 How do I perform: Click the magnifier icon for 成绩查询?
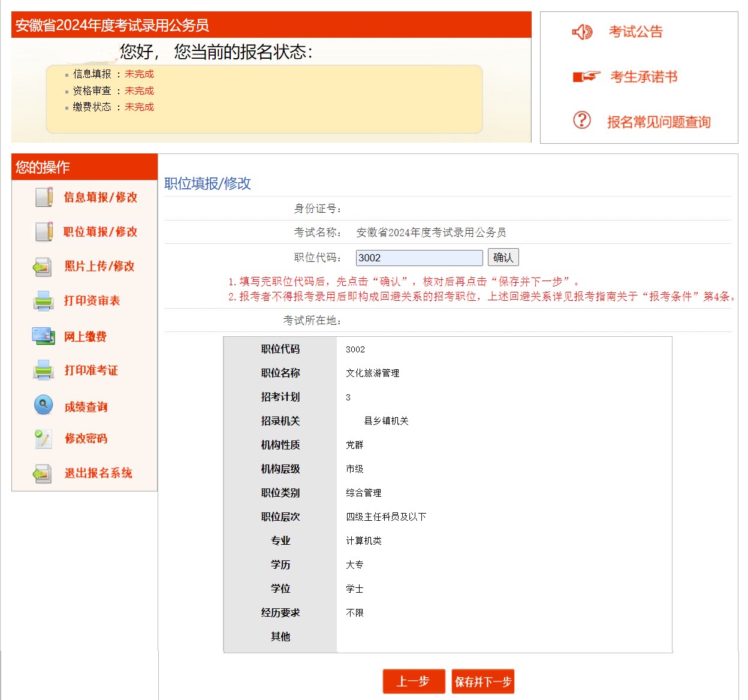pyautogui.click(x=43, y=406)
